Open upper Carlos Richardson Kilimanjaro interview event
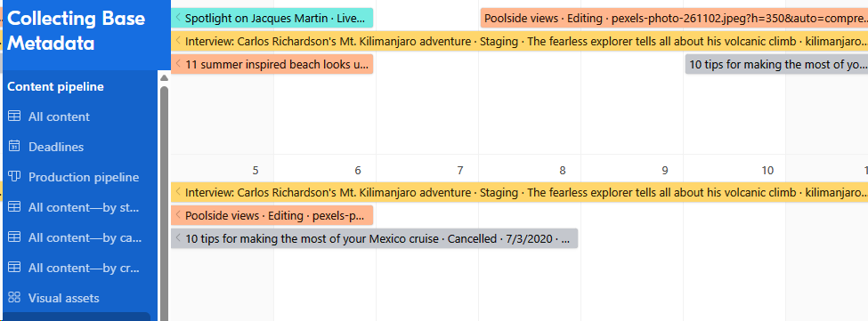This screenshot has height=321, width=868. pos(519,42)
